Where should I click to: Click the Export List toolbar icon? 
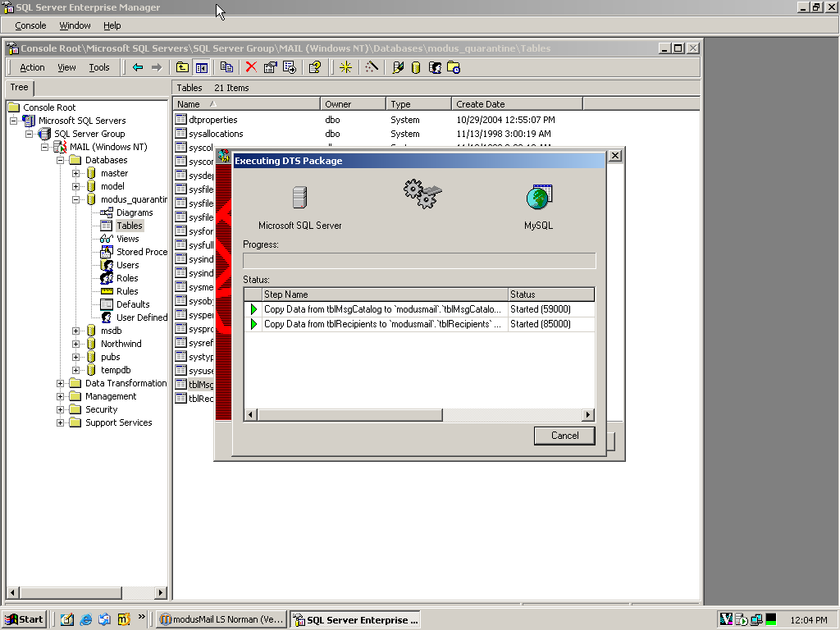coord(290,67)
